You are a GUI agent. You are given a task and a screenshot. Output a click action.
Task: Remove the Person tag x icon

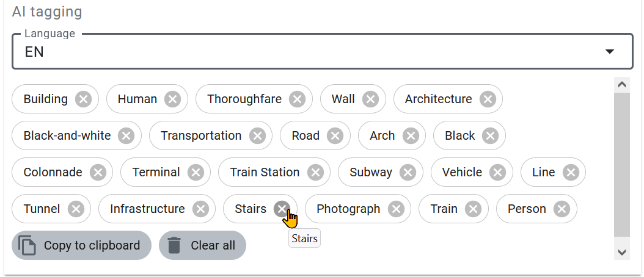[x=562, y=209]
